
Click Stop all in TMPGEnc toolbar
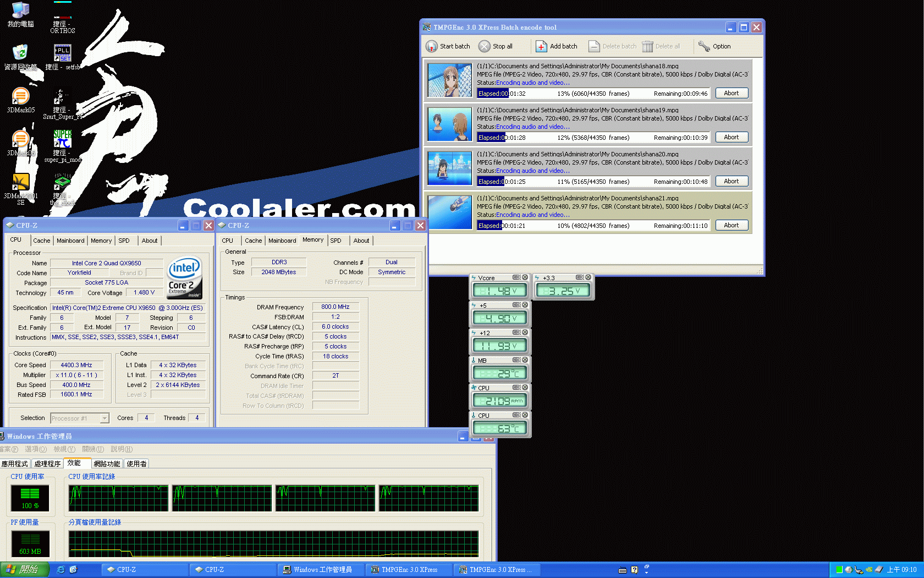click(x=496, y=46)
